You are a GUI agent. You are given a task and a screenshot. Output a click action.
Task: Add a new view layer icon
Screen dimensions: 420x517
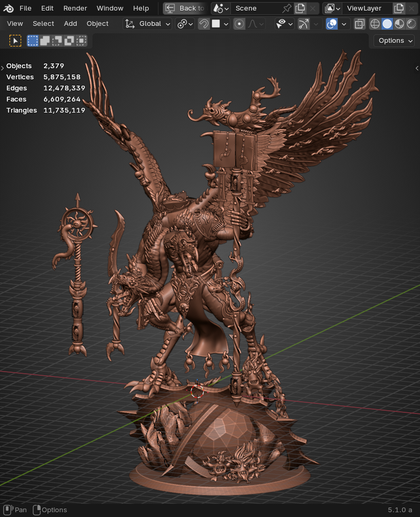pos(399,8)
